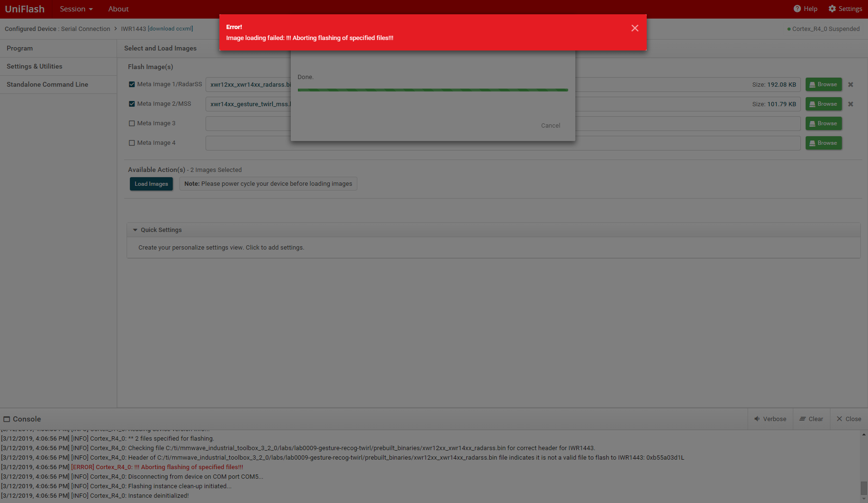The width and height of the screenshot is (868, 503).
Task: Click the Meta Image 4 path field
Action: 503,143
